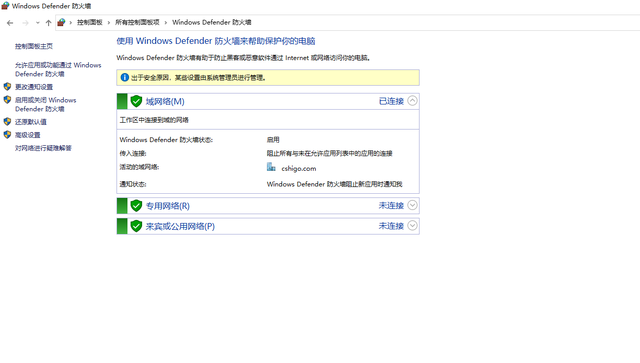Click the shield icon beside 更改通知设置

7,87
